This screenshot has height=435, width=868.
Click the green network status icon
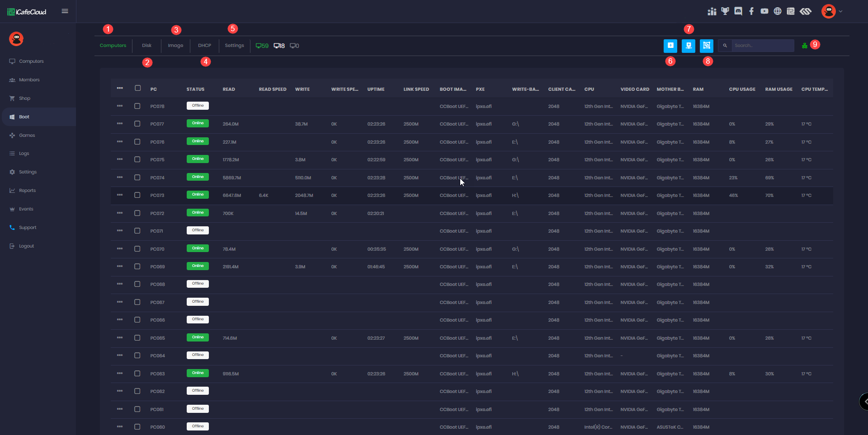click(x=805, y=46)
